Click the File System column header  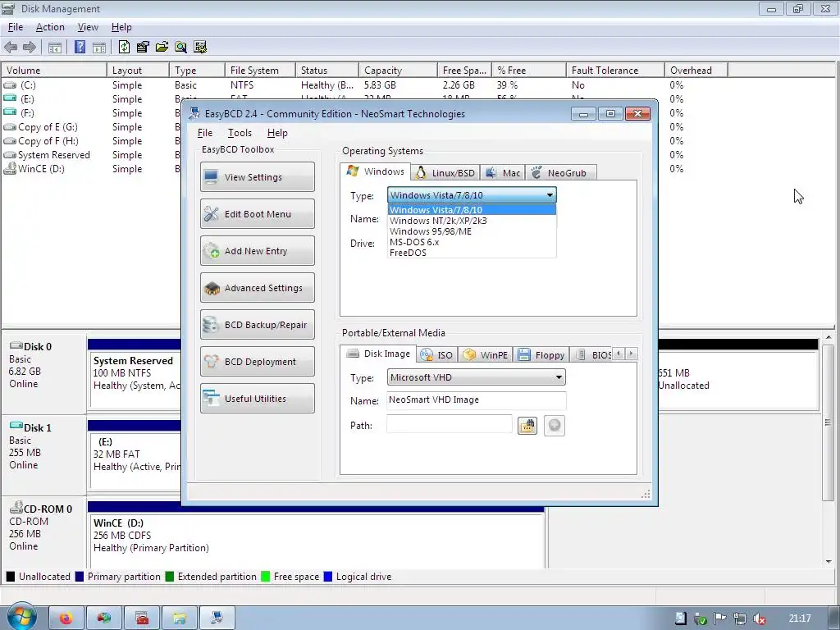[260, 71]
